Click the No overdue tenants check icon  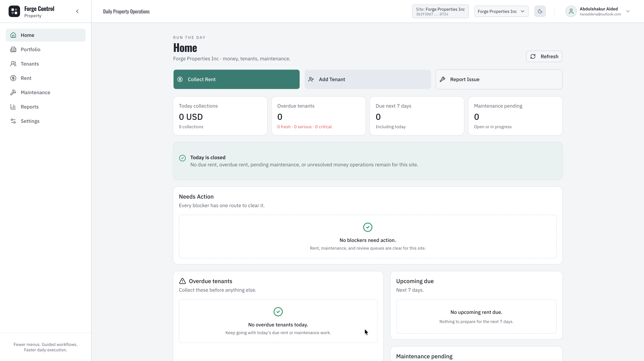[278, 312]
